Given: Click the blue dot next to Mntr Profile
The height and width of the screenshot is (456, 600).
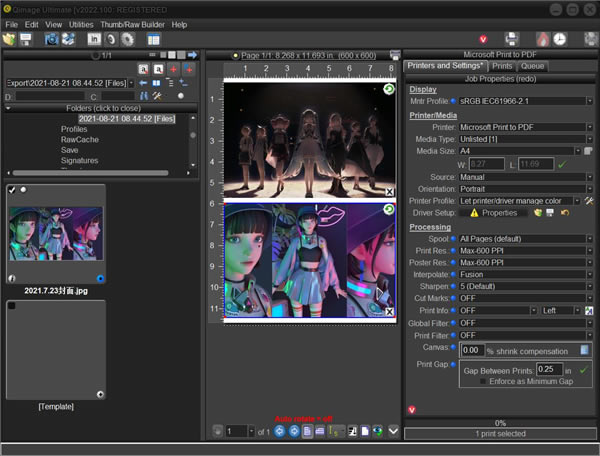Looking at the screenshot, I should 453,101.
